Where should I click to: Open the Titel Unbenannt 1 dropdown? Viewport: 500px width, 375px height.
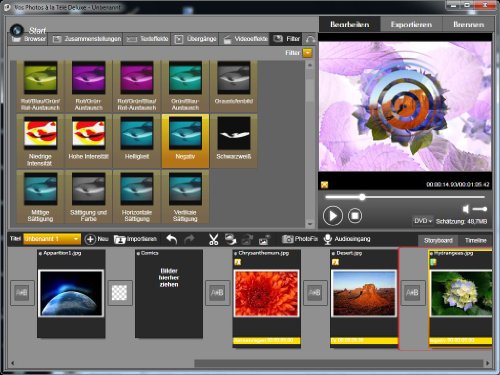[52, 239]
